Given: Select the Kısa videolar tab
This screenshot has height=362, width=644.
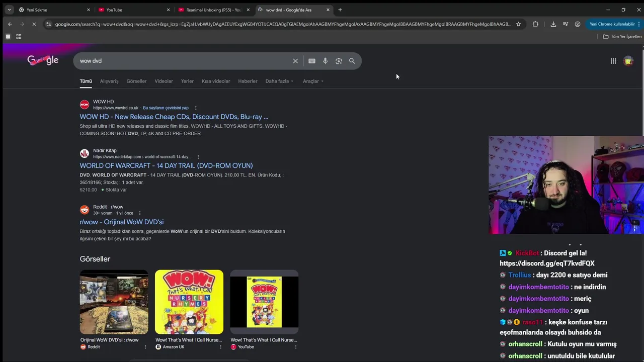Looking at the screenshot, I should click(216, 81).
